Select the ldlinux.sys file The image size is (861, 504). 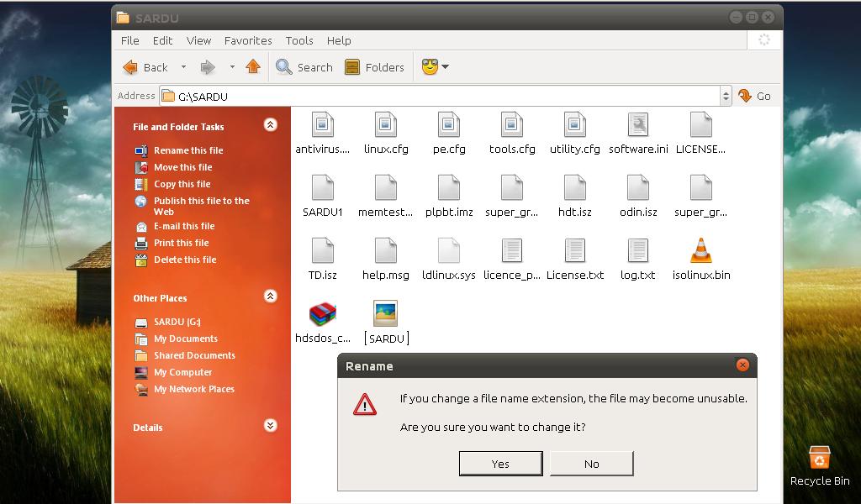coord(449,260)
